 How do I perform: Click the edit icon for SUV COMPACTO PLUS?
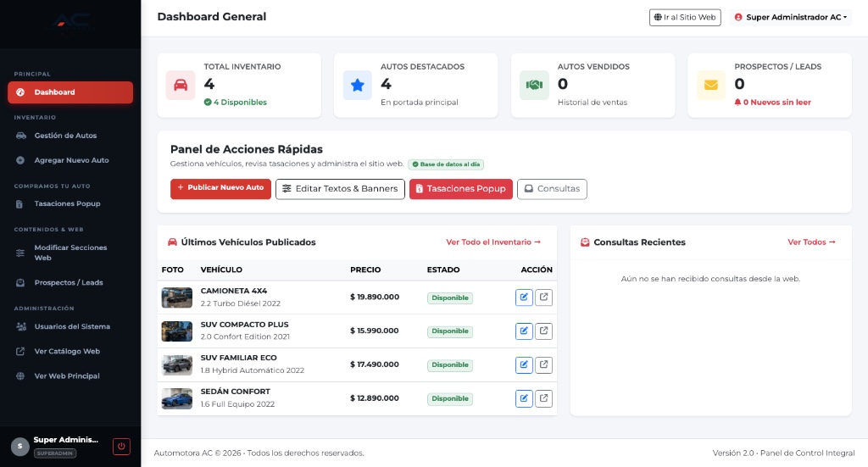pos(524,331)
